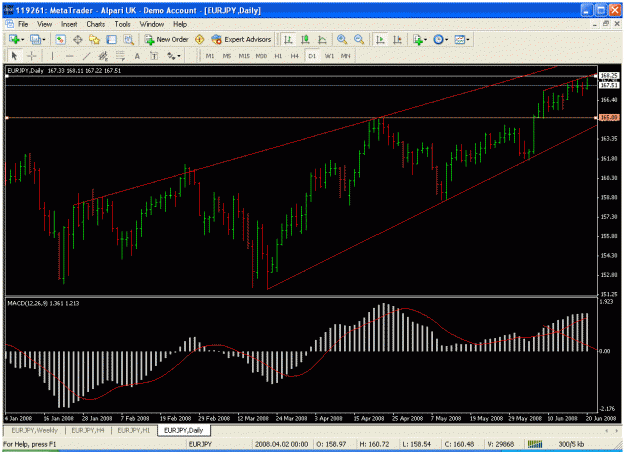Click the orange 165.00 horizontal line price label

coord(609,118)
